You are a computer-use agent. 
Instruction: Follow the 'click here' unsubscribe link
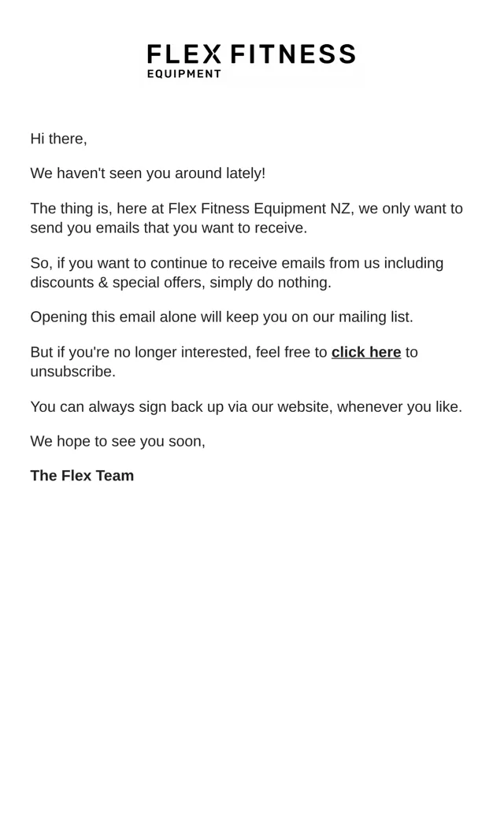point(366,352)
